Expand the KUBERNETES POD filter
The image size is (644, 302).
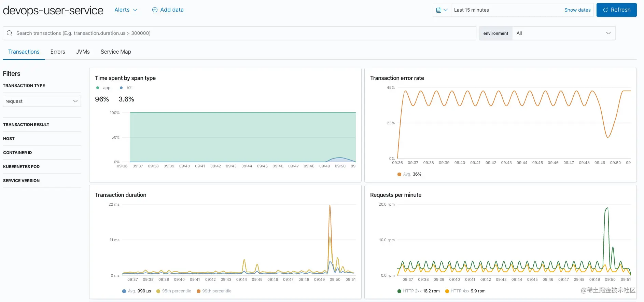coord(42,167)
